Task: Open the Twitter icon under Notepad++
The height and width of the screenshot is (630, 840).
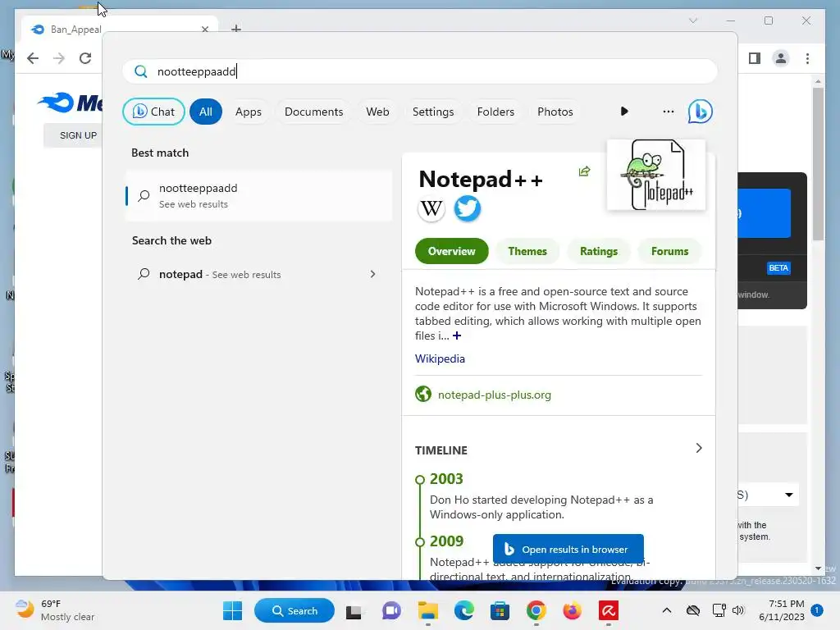Action: coord(467,208)
